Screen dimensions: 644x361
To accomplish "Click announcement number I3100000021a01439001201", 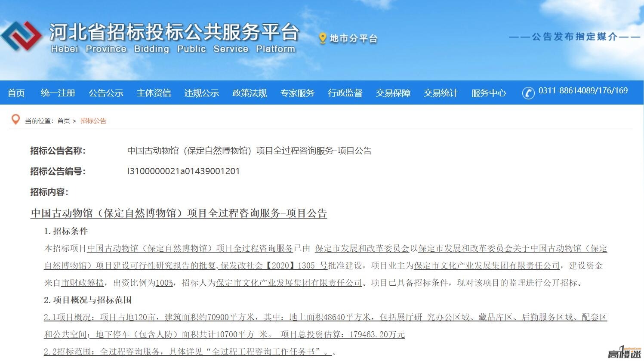I will (x=183, y=171).
